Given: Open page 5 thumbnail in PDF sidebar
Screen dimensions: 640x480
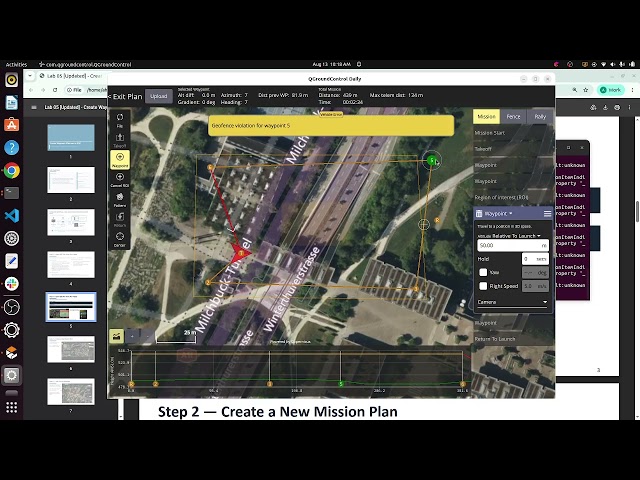Looking at the screenshot, I should tap(71, 307).
